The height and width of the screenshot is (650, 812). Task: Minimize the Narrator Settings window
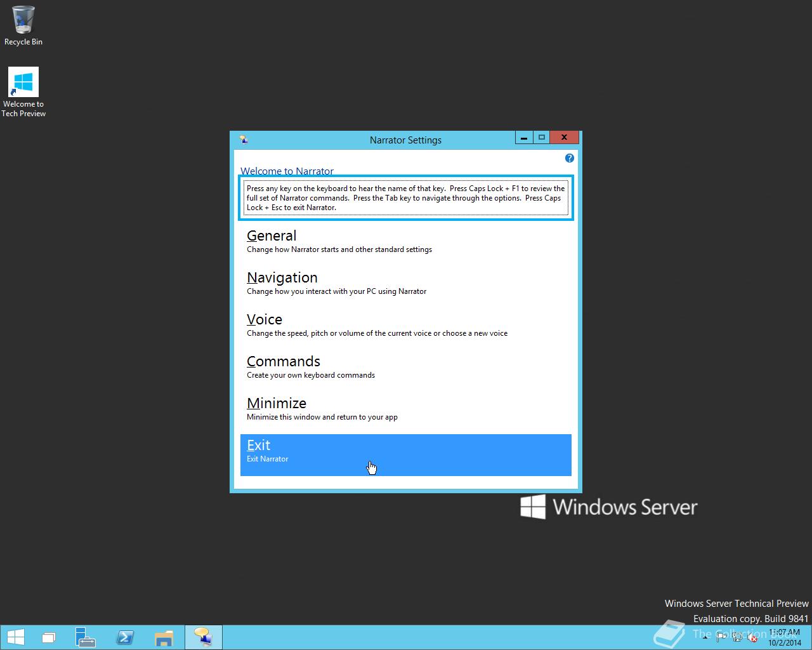click(x=524, y=138)
